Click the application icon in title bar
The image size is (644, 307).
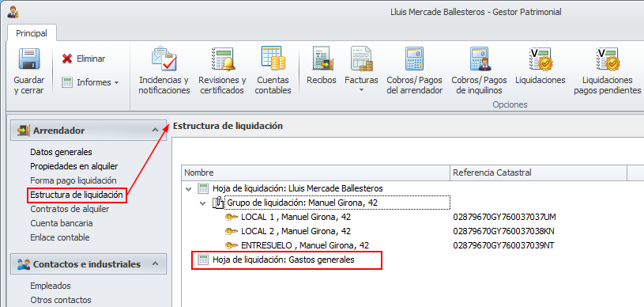coord(13,13)
